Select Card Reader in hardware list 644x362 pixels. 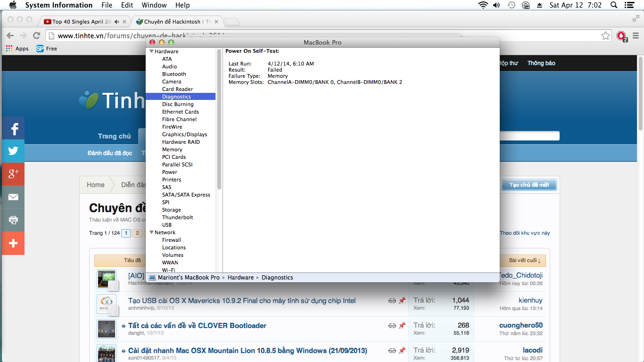(x=178, y=89)
